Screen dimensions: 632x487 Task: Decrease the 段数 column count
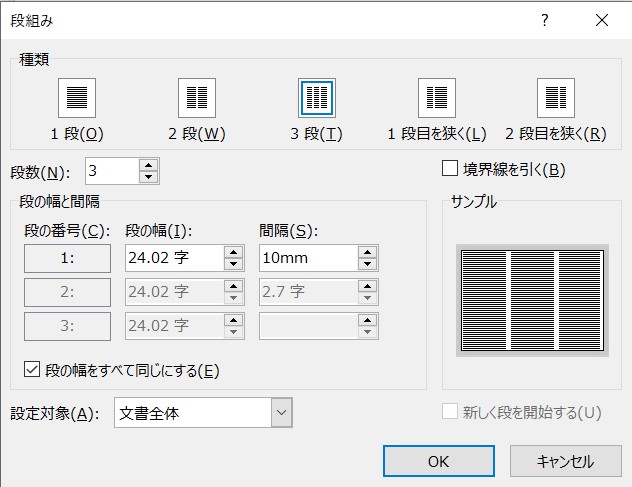(x=149, y=177)
